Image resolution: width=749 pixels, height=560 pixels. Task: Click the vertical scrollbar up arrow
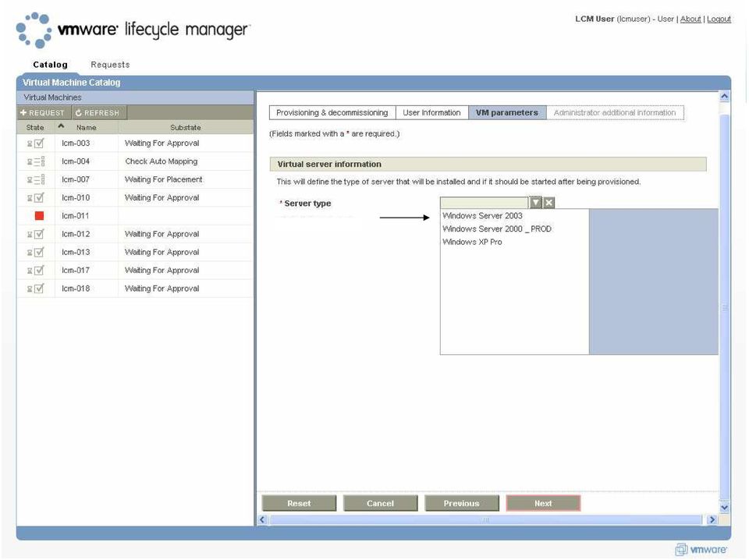724,97
